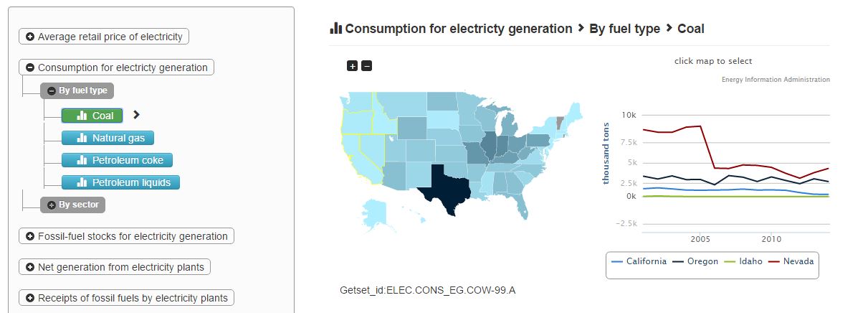This screenshot has height=313, width=868.
Task: Expand Fossil-fuel stocks for electricity generation
Action: tap(126, 236)
